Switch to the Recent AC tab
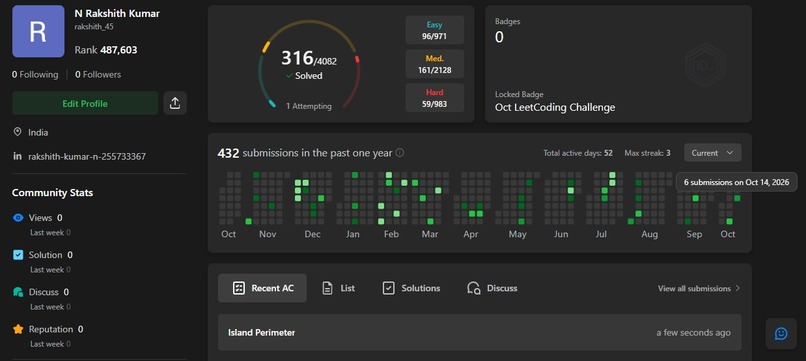Viewport: 806px width, 361px height. pyautogui.click(x=262, y=288)
